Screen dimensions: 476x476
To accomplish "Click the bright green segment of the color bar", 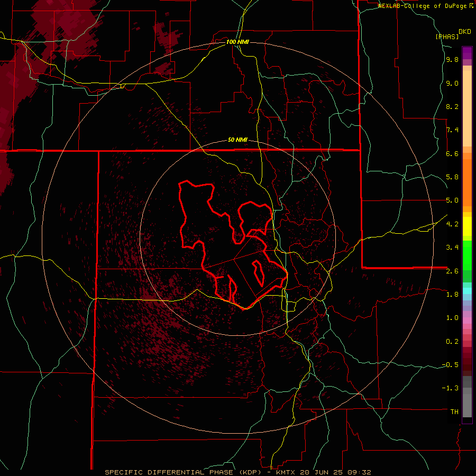I will click(x=467, y=255).
